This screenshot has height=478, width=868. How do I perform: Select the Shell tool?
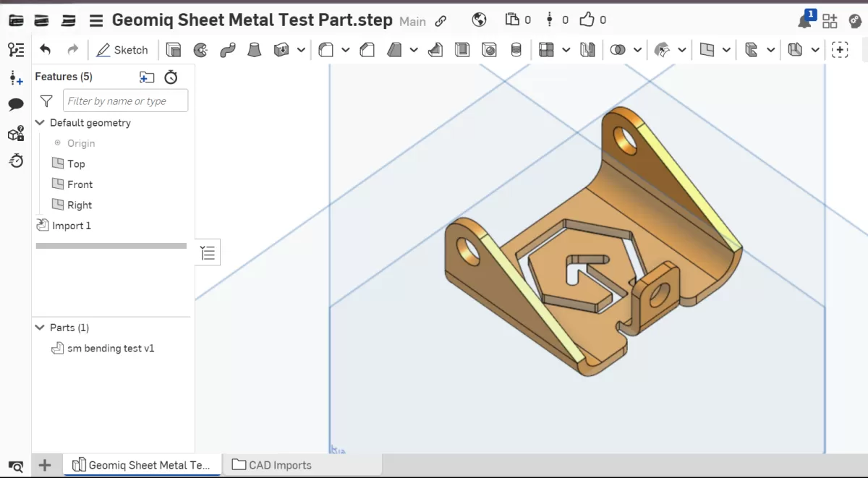(x=462, y=50)
